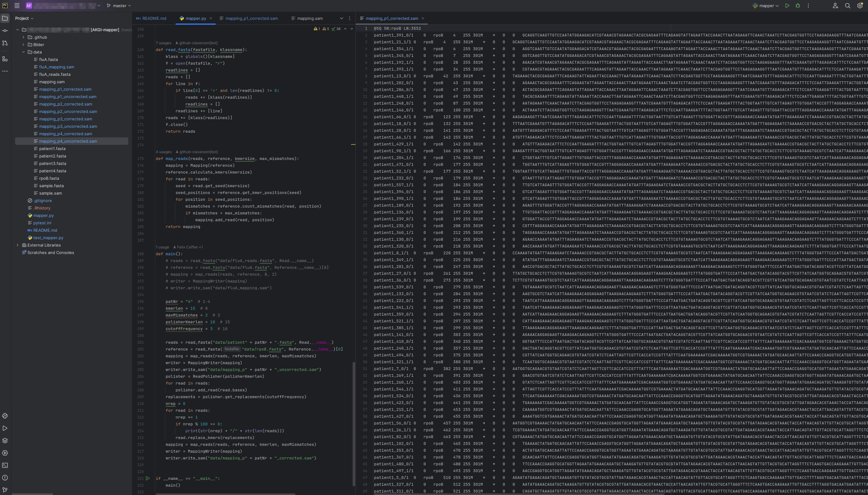
Task: Jump to next highlighted problem arrow
Action: point(351,29)
